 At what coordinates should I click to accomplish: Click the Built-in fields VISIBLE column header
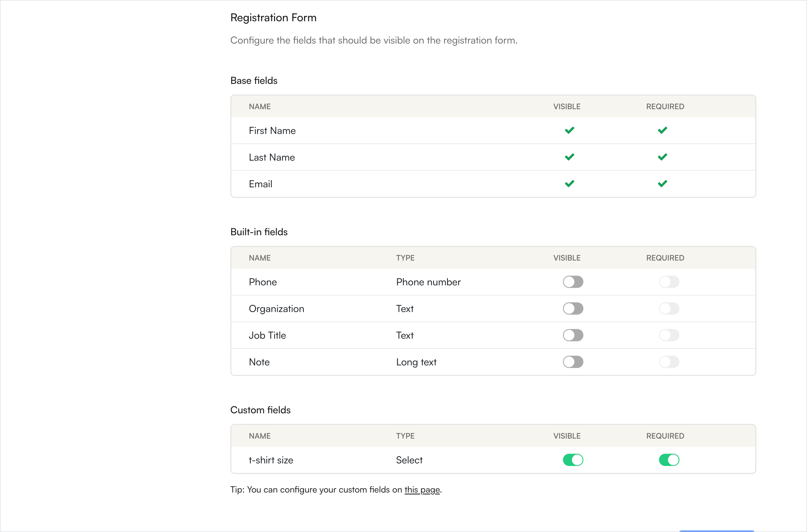coord(567,258)
